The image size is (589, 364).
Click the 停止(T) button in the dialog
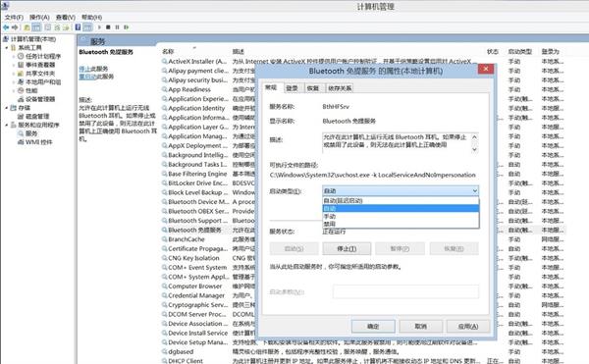pyautogui.click(x=347, y=248)
